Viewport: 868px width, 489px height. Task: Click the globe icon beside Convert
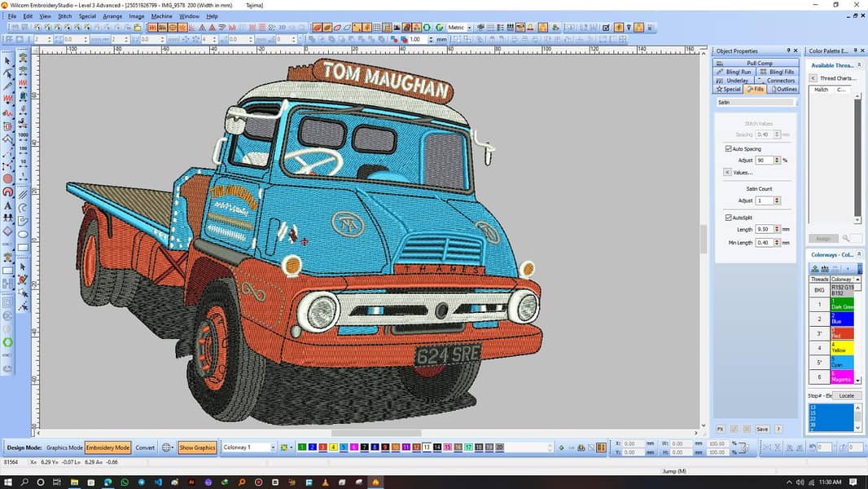pyautogui.click(x=166, y=447)
